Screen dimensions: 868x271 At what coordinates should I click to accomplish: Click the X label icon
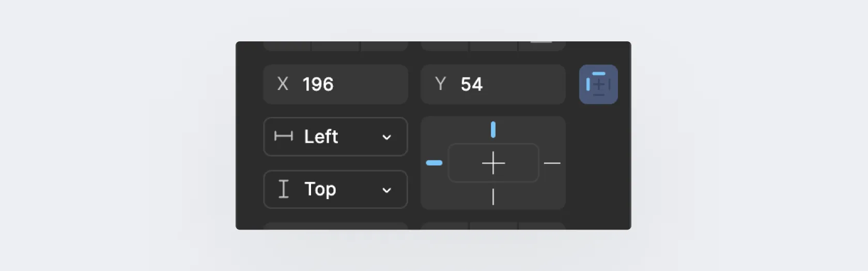tap(283, 84)
